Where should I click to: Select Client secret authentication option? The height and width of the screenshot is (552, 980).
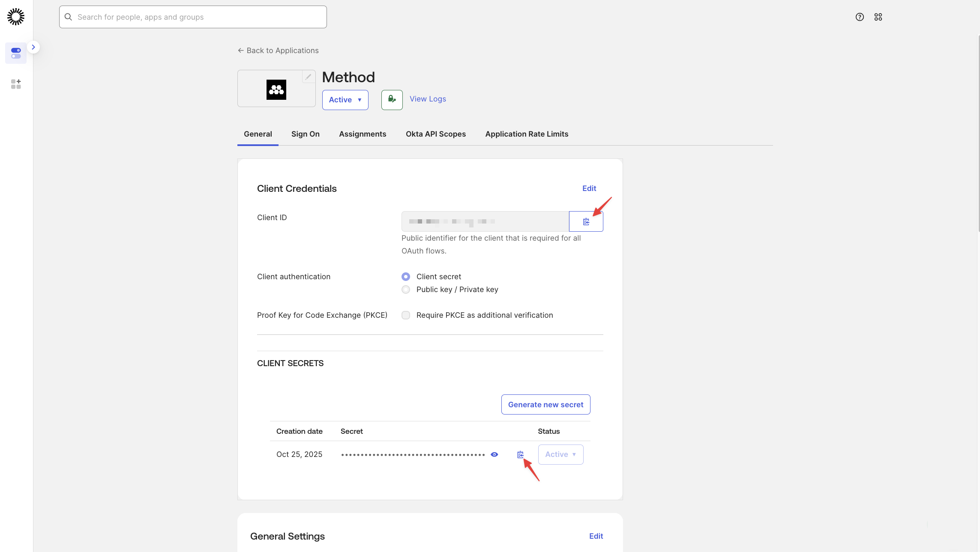(406, 277)
